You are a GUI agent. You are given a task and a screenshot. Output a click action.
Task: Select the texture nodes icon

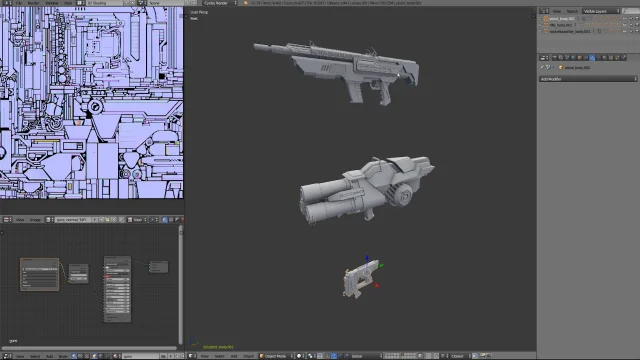point(87,356)
